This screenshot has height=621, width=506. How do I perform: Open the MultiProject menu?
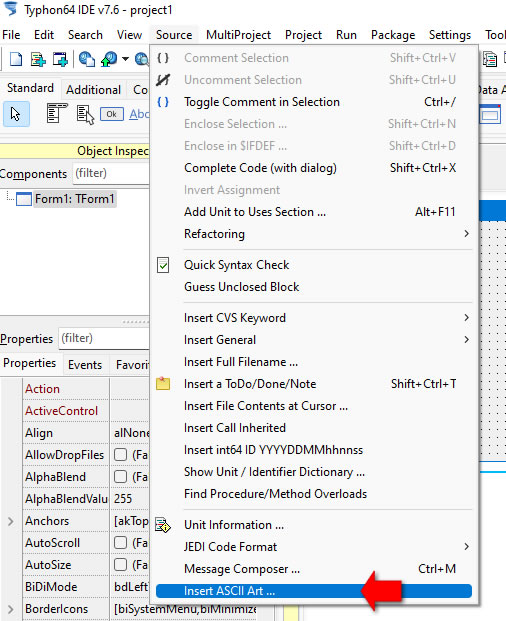coord(238,35)
